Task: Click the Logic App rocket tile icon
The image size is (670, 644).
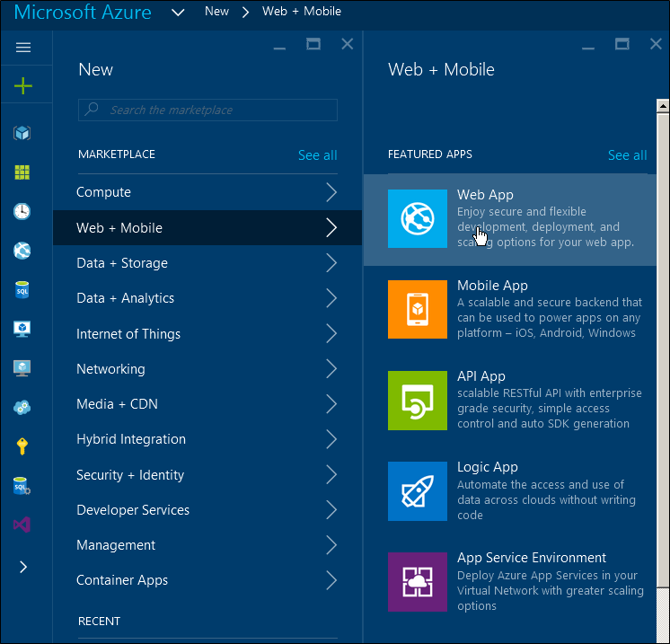Action: (418, 491)
